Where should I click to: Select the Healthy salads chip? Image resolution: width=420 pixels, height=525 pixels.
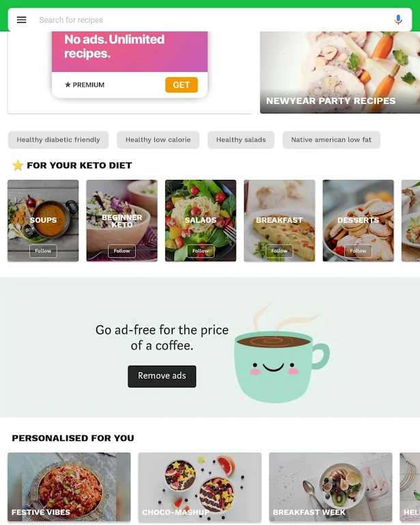(241, 140)
